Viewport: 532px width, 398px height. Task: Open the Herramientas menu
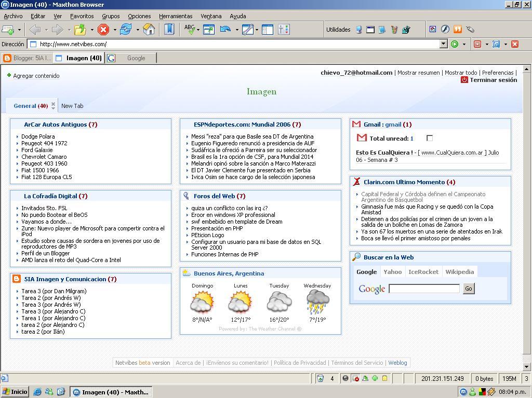pyautogui.click(x=176, y=16)
